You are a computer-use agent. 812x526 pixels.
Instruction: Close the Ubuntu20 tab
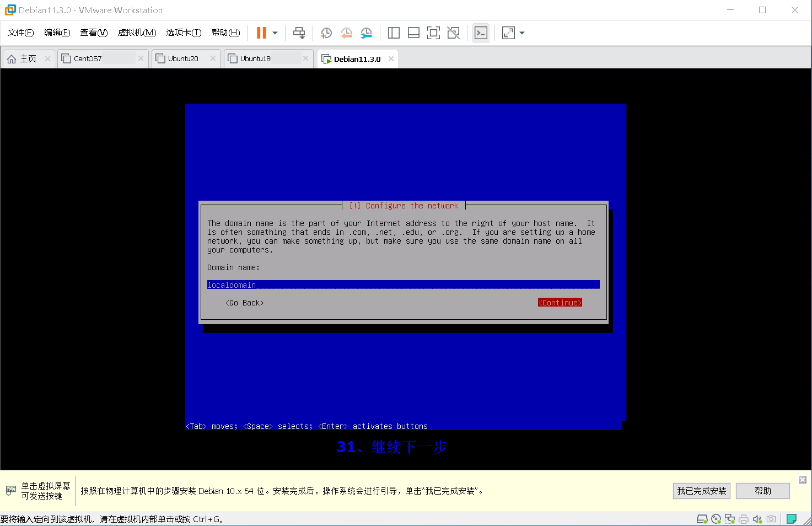point(213,58)
